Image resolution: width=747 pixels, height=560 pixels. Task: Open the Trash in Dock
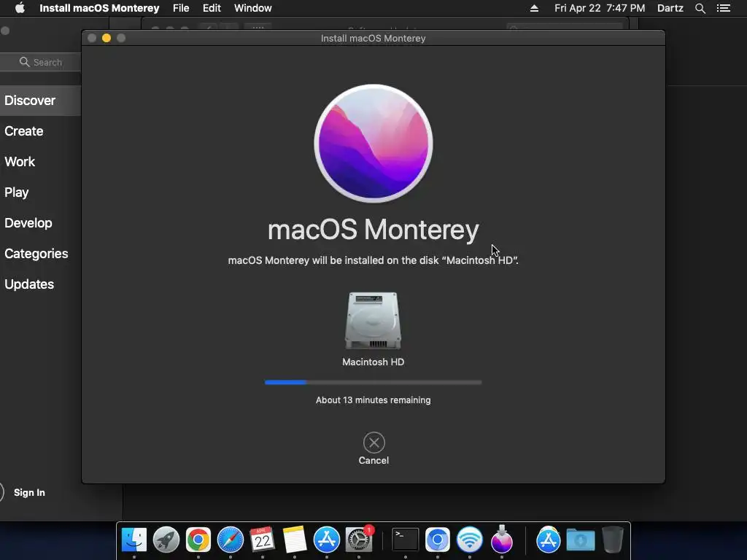pos(612,540)
